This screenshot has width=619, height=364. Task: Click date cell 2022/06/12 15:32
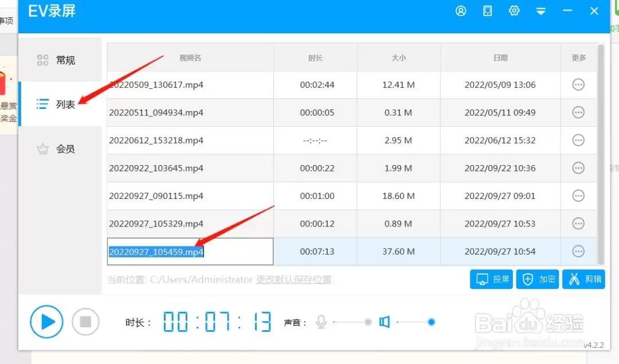coord(500,140)
